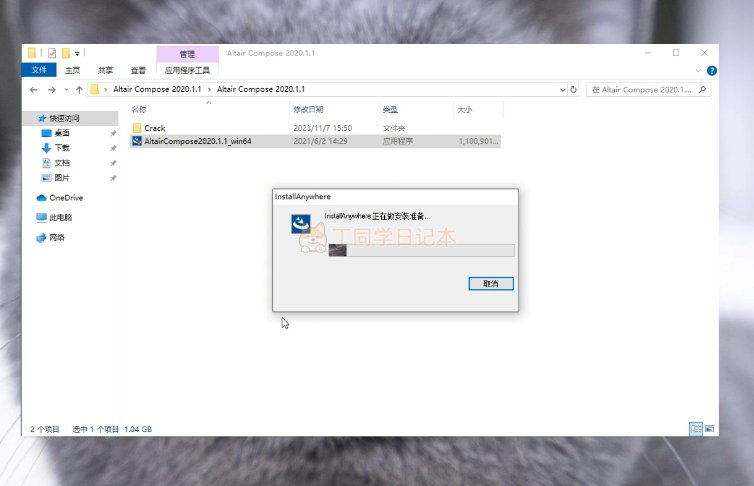Viewport: 754px width, 486px height.
Task: Switch to the 查看 ribbon tab
Action: [x=138, y=70]
